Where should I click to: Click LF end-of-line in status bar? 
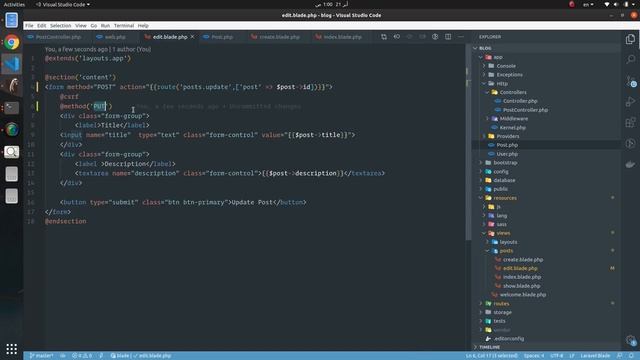[572, 356]
